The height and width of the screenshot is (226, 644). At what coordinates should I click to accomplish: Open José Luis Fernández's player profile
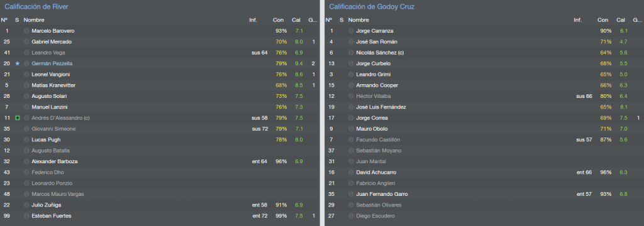coord(381,107)
